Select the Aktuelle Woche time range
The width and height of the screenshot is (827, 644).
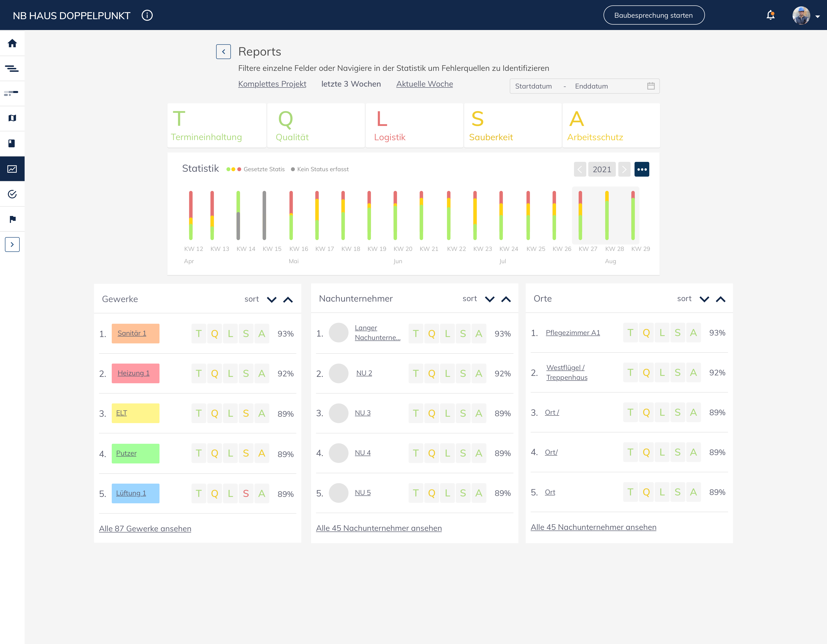[x=424, y=84]
